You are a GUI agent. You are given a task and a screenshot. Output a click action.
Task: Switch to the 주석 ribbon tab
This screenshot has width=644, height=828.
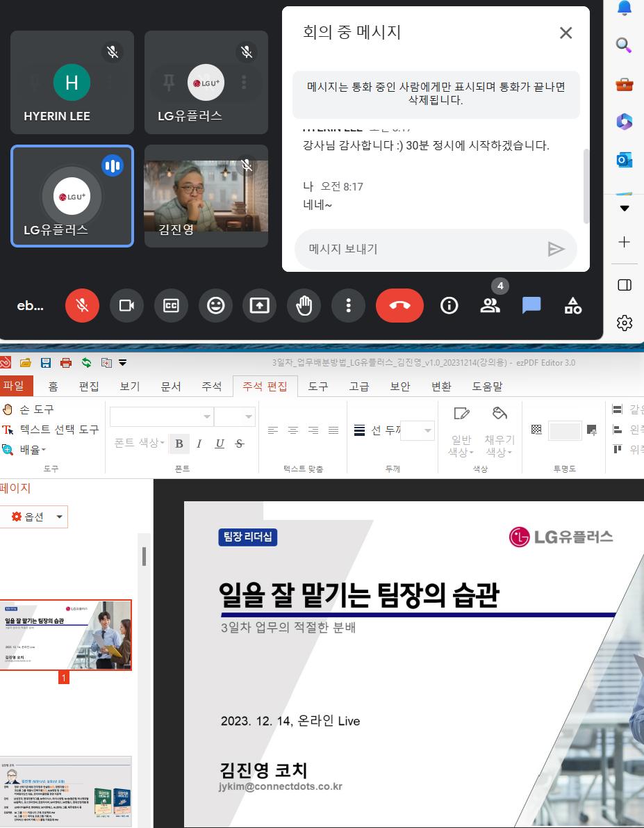click(212, 386)
